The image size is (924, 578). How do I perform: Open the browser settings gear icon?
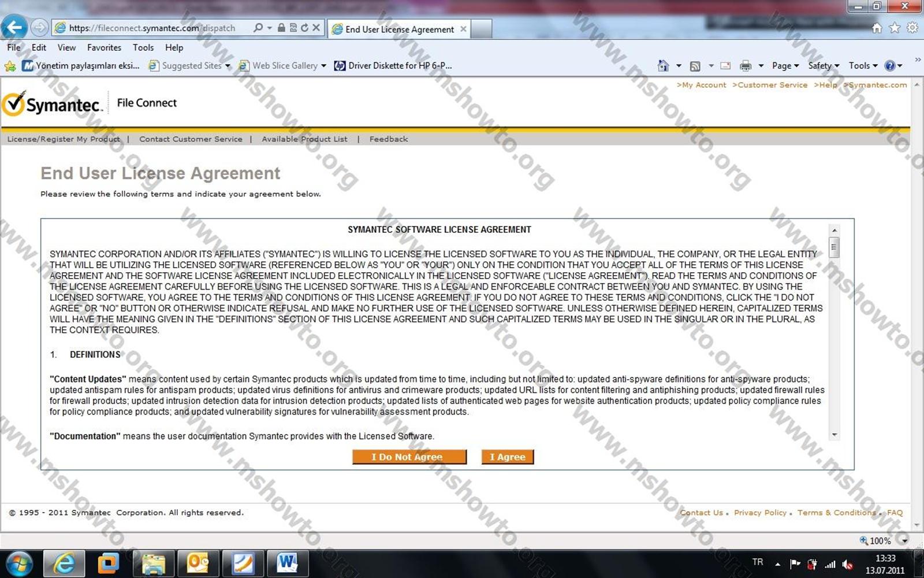coord(912,28)
